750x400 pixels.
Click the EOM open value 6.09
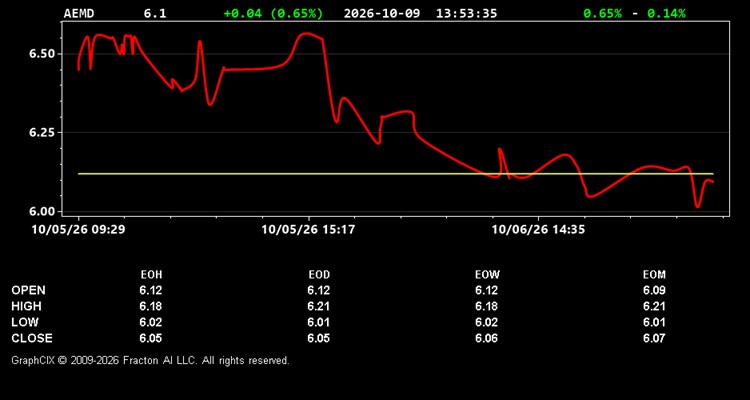point(654,290)
